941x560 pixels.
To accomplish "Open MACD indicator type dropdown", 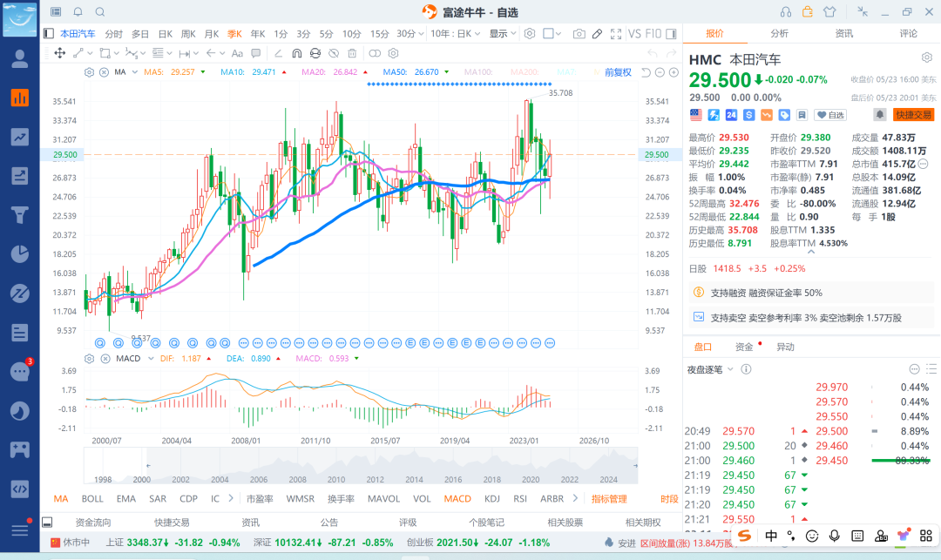I will point(151,359).
